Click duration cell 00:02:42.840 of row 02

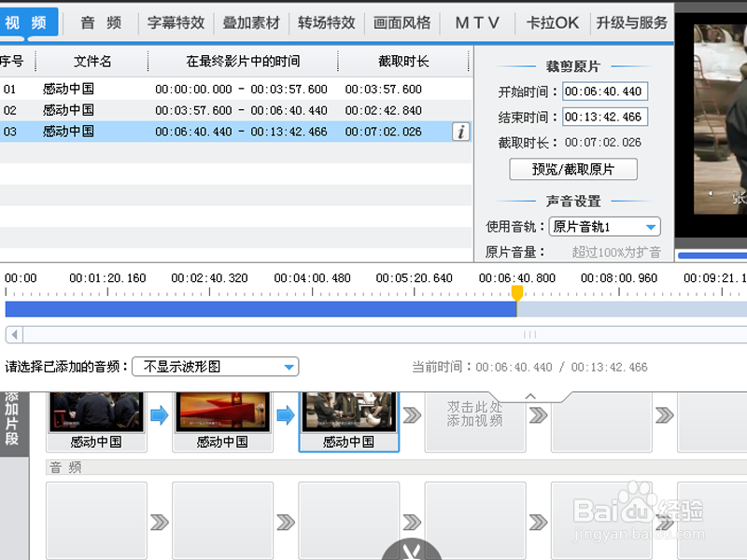384,110
